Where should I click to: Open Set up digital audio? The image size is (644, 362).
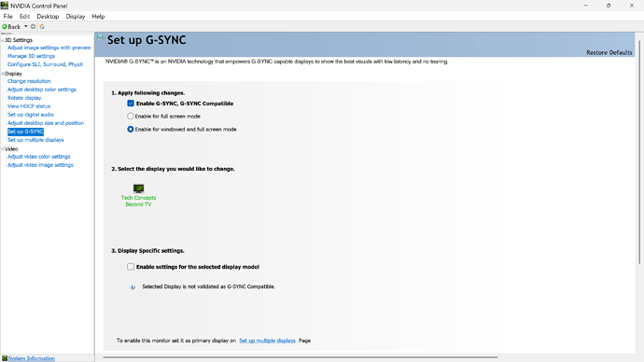click(x=31, y=115)
